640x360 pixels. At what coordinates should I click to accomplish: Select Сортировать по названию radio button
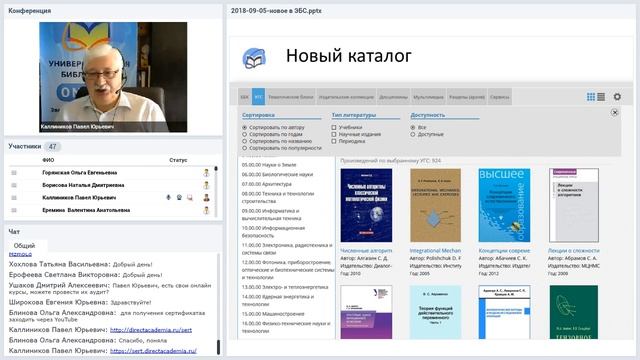[x=244, y=141]
